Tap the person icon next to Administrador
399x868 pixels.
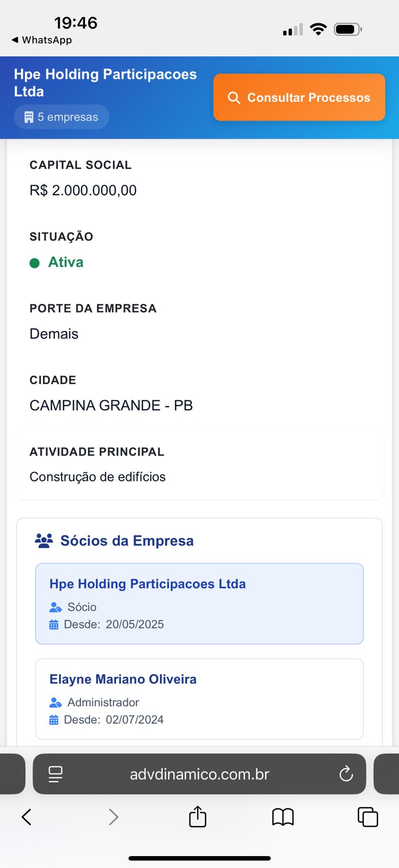55,703
